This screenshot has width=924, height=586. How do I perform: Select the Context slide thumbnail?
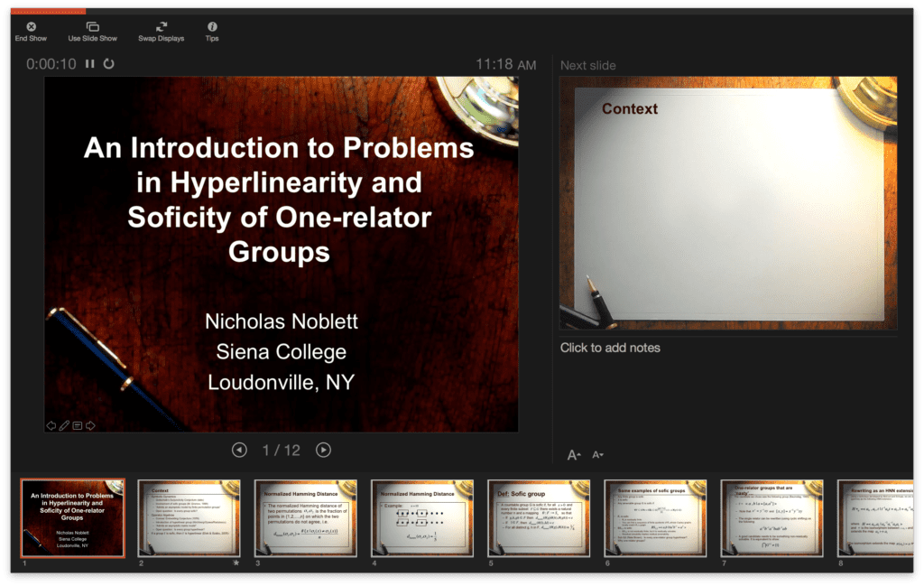point(189,519)
